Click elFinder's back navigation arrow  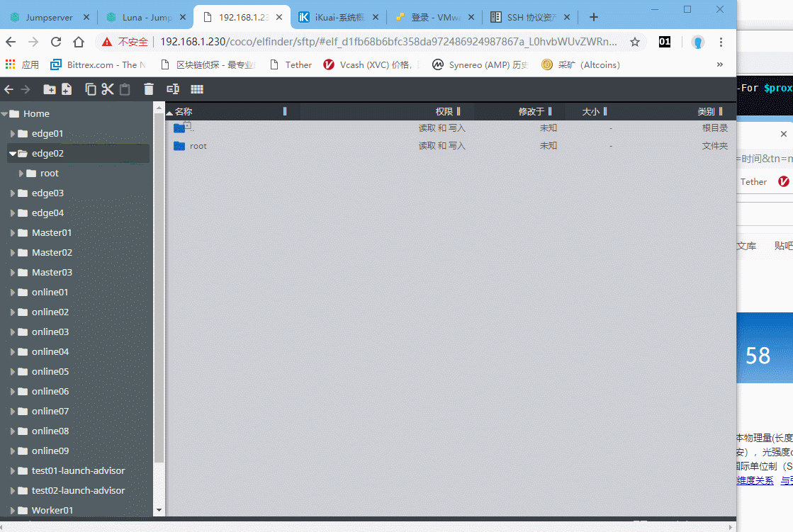click(x=7, y=89)
